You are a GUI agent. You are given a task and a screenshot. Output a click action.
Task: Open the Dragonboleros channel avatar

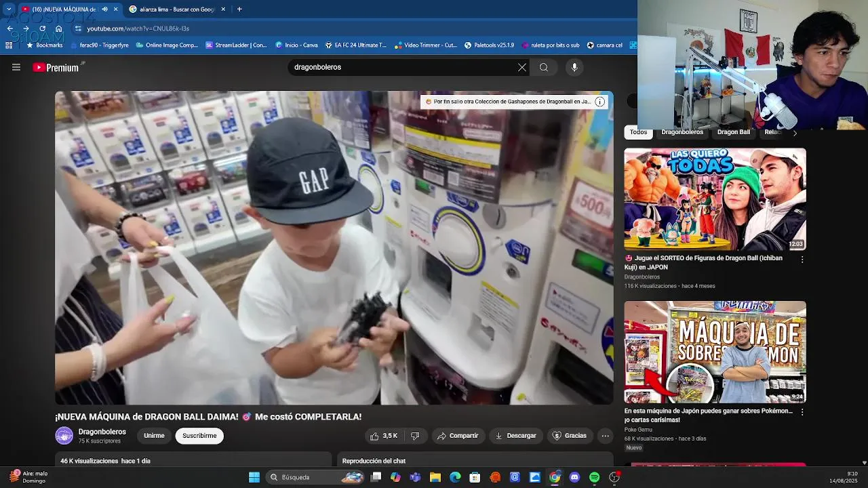click(x=64, y=436)
